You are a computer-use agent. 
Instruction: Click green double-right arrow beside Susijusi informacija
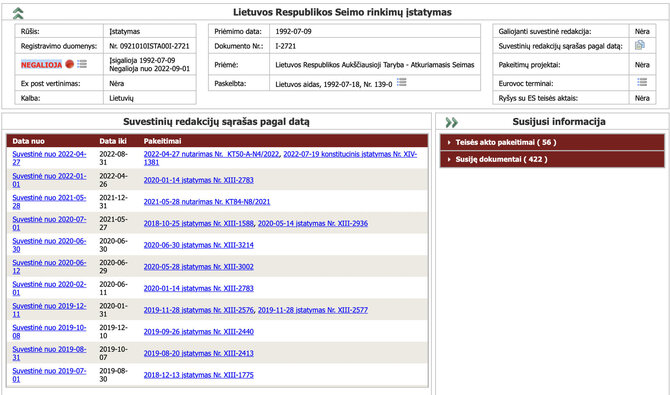pos(451,122)
